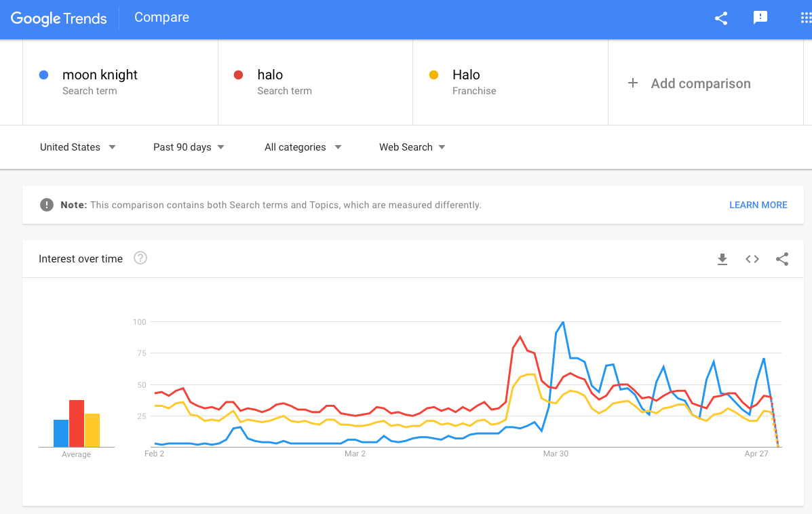Click the blue moon knight color dot
The width and height of the screenshot is (812, 514).
(x=44, y=75)
